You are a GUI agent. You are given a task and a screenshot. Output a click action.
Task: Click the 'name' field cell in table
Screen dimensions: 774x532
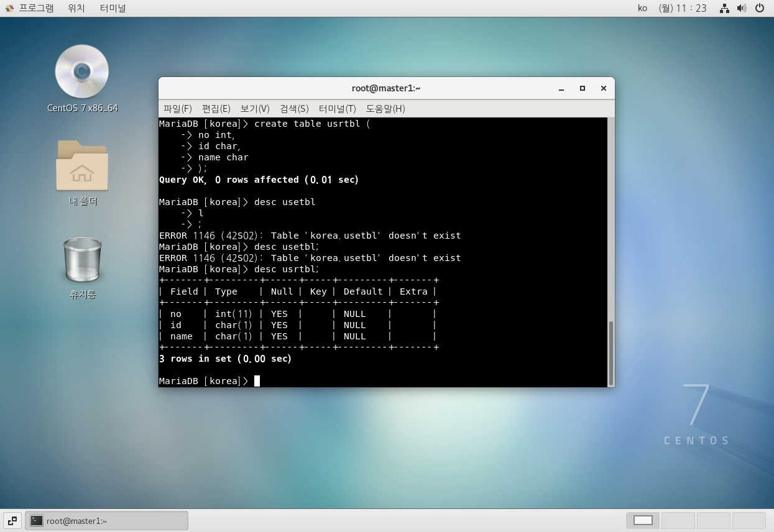pyautogui.click(x=182, y=336)
